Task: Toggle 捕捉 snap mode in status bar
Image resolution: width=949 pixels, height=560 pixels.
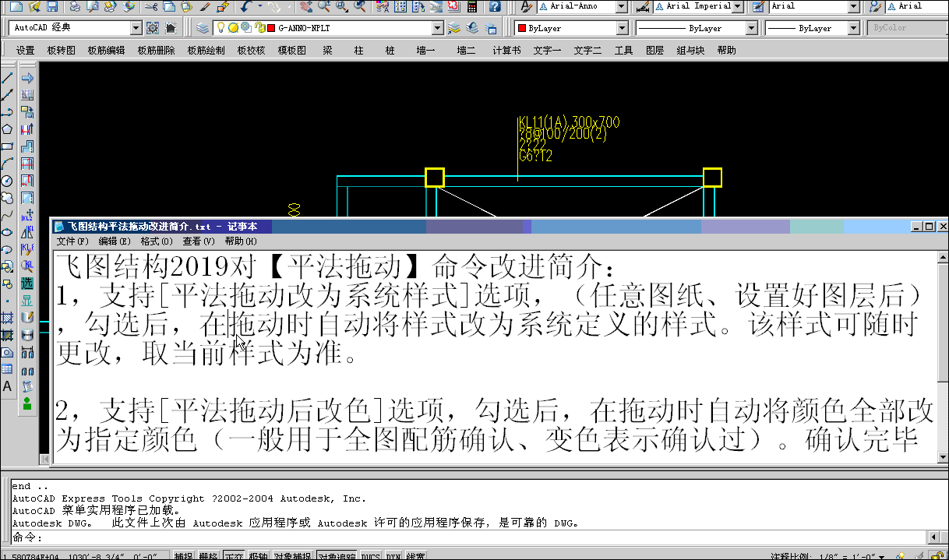Action: pos(183,556)
